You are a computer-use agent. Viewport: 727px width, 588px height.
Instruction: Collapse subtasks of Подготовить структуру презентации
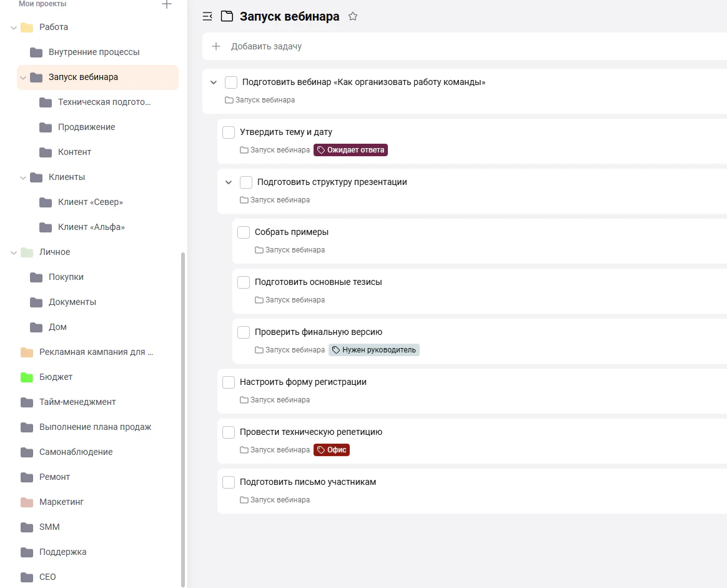pos(229,182)
